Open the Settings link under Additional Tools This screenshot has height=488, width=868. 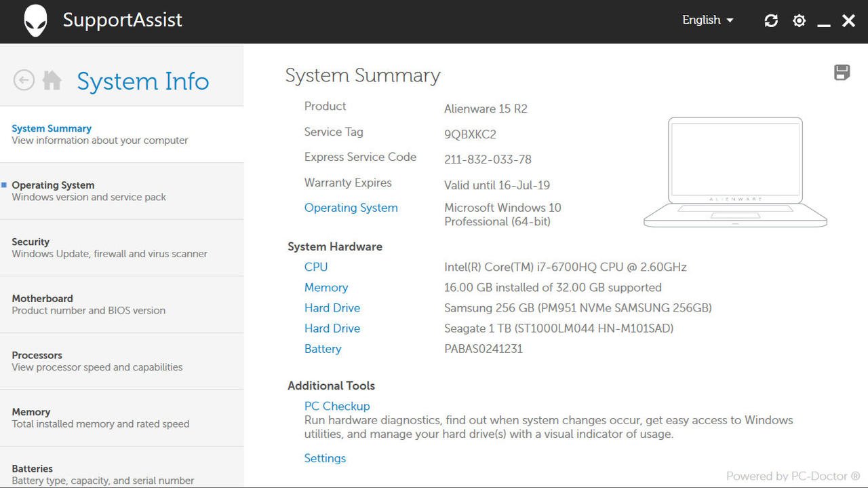(325, 458)
